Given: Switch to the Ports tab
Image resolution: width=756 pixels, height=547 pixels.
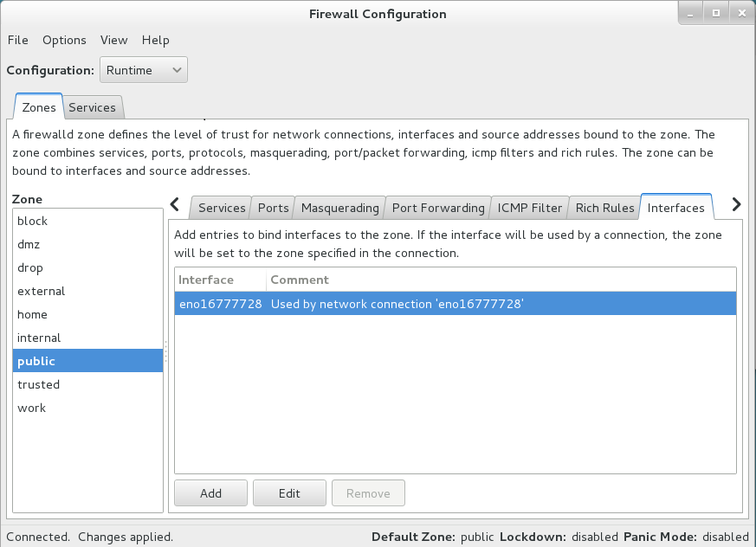Looking at the screenshot, I should tap(273, 208).
